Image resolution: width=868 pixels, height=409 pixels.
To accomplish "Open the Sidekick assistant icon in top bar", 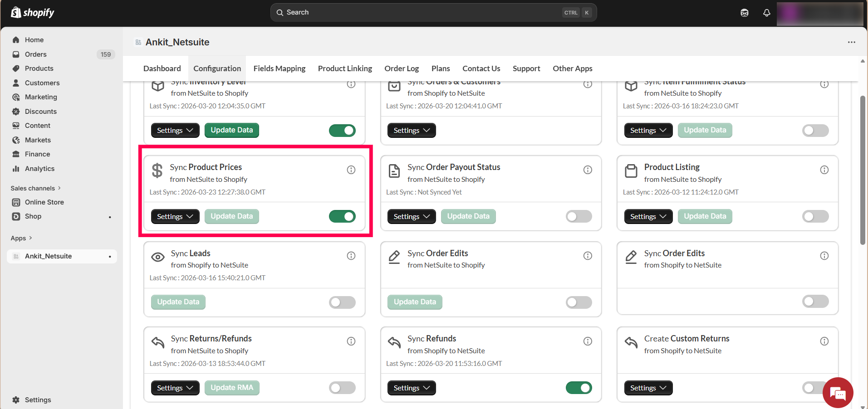I will pyautogui.click(x=745, y=13).
